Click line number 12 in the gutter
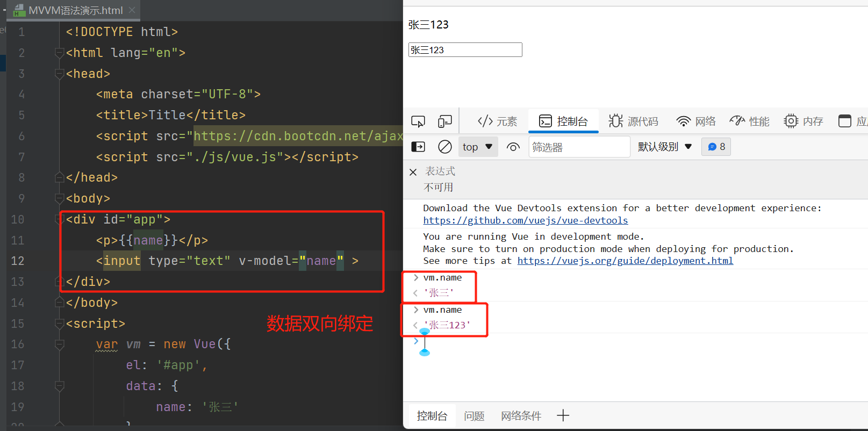The width and height of the screenshot is (868, 431). (x=18, y=261)
